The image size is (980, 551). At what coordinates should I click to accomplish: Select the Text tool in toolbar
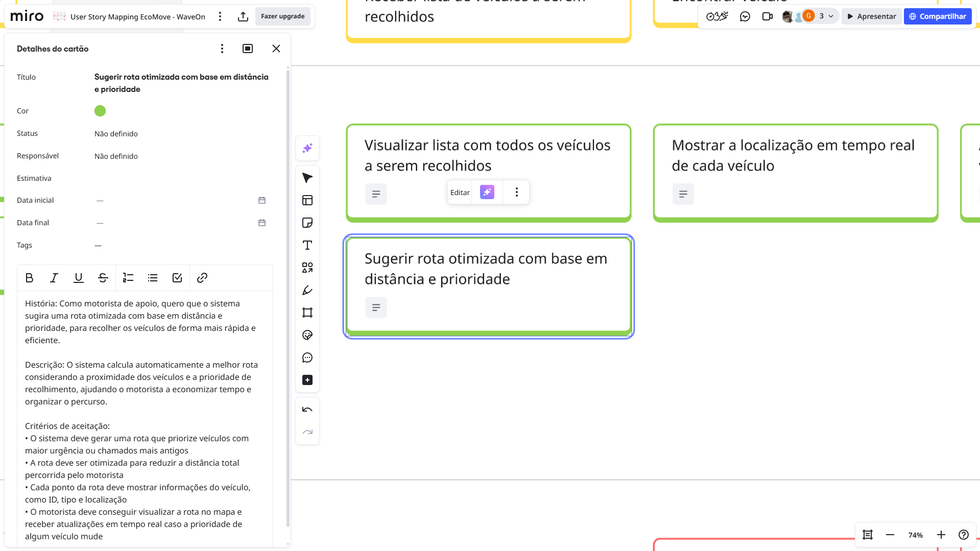[x=307, y=246]
